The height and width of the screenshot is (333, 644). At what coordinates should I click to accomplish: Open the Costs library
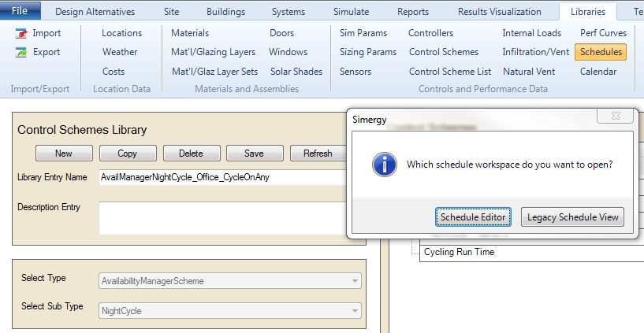coord(114,72)
